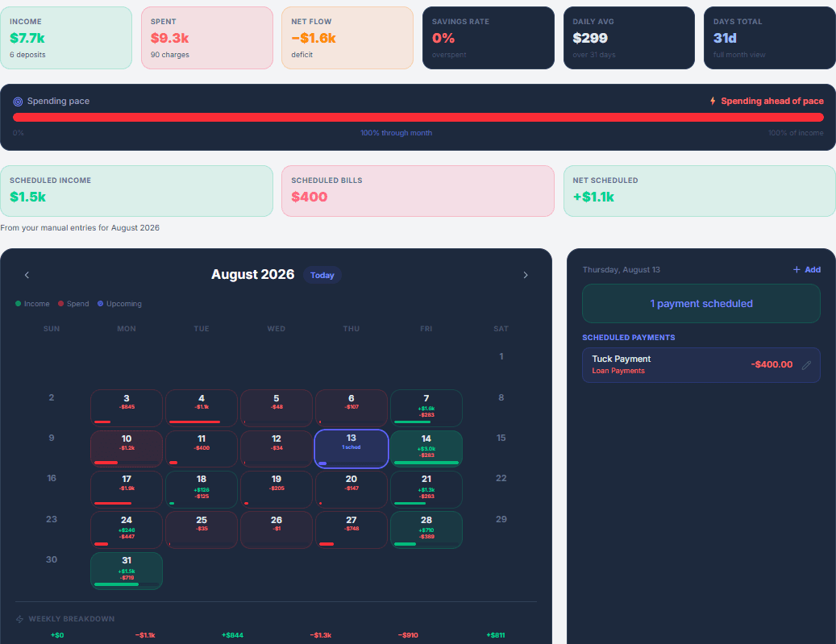836x644 pixels.
Task: Select August 7 on calendar
Action: [426, 408]
